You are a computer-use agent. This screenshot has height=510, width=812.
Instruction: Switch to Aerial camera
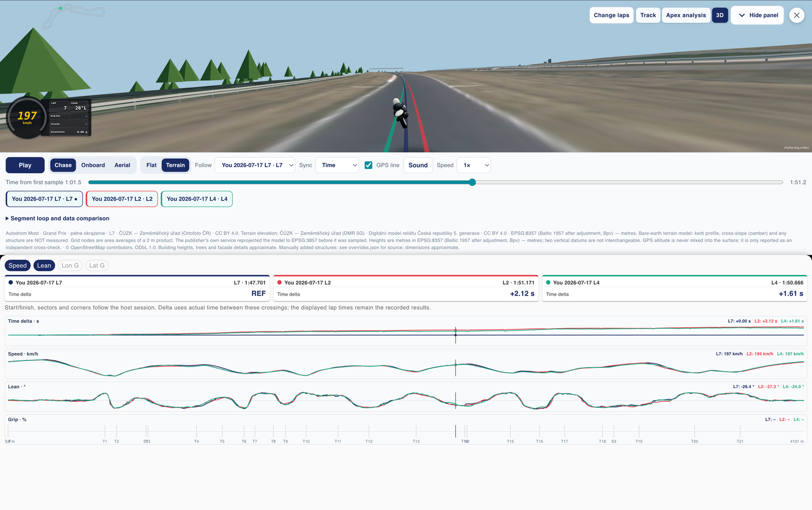click(x=122, y=165)
